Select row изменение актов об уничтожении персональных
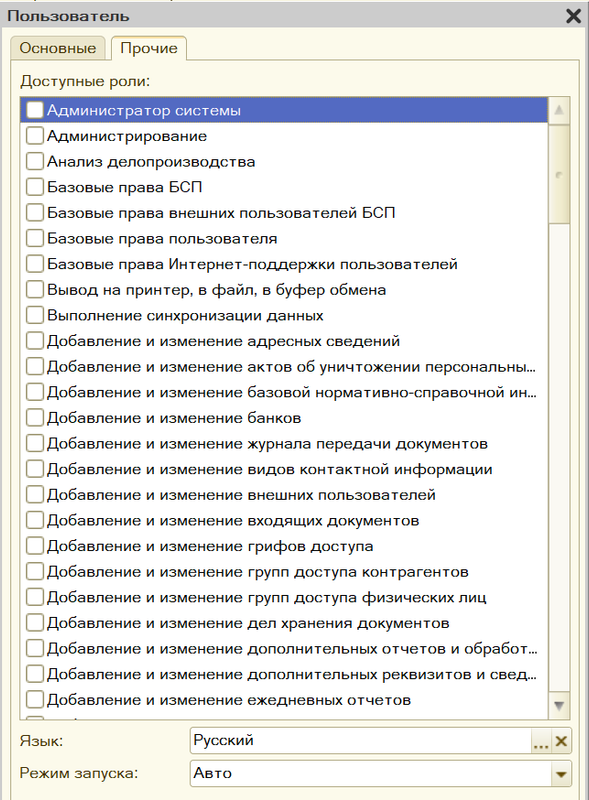The width and height of the screenshot is (589, 800). pyautogui.click(x=284, y=366)
